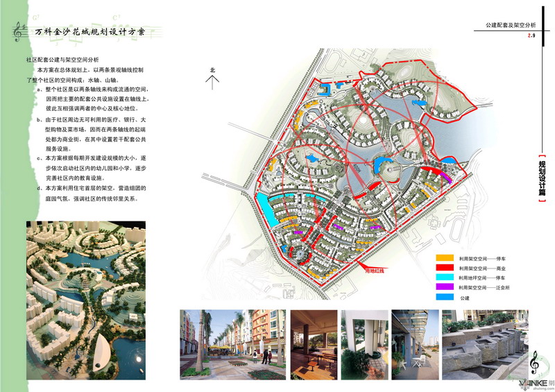Click the line 完善社区内的教育设施
This screenshot has width=555, height=392.
click(x=76, y=178)
